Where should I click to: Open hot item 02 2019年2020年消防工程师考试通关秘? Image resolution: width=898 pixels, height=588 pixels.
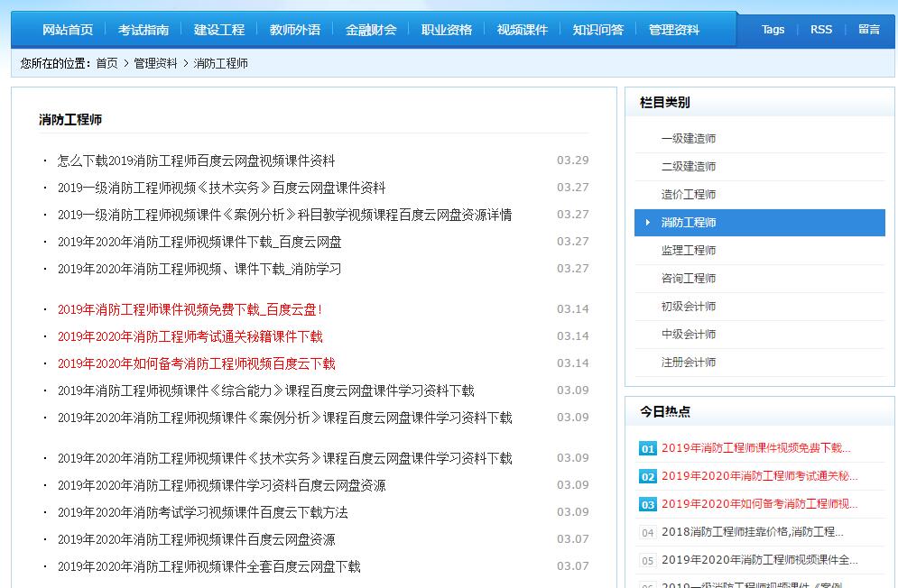point(759,476)
